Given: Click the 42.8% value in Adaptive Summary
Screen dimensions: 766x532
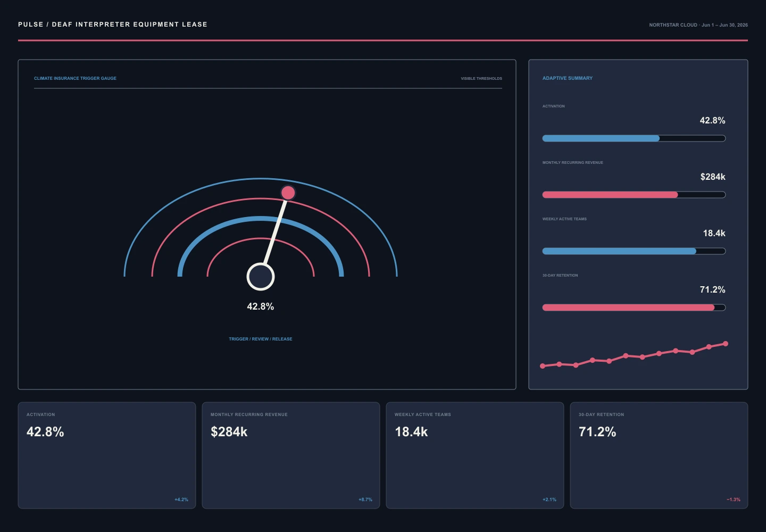Looking at the screenshot, I should (712, 121).
